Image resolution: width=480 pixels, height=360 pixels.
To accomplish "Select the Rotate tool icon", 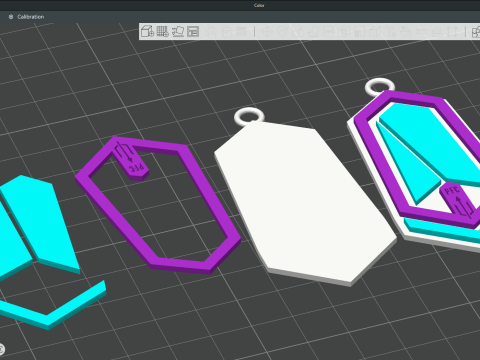I will pos(282,31).
